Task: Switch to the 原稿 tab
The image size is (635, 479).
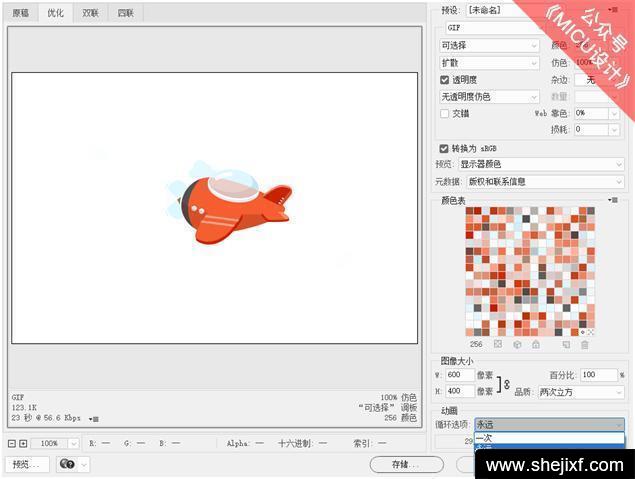Action: (21, 13)
